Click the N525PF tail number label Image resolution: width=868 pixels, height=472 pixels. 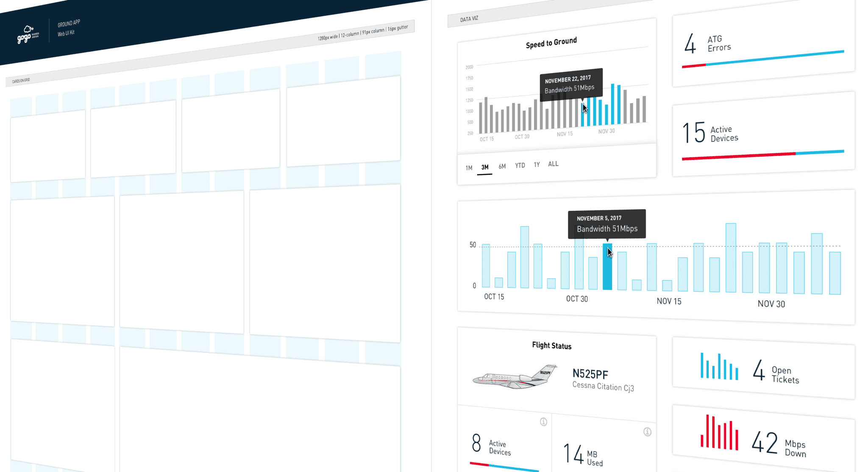(x=590, y=374)
